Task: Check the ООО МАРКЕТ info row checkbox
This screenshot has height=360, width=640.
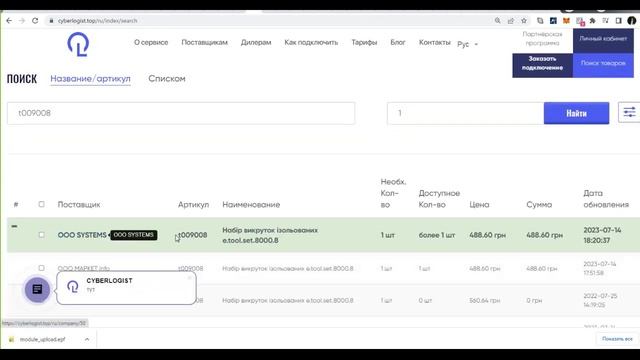Action: pyautogui.click(x=41, y=268)
